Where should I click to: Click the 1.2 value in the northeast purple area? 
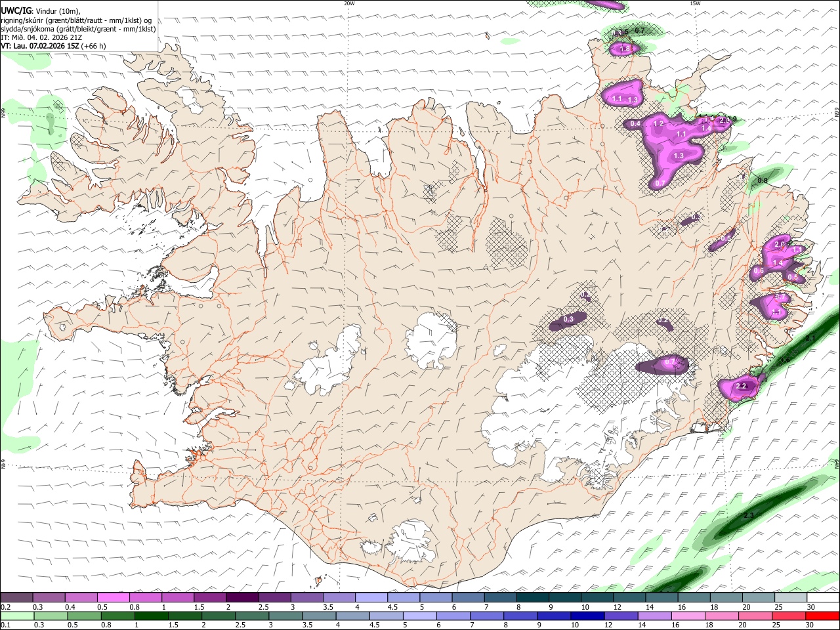(x=659, y=123)
